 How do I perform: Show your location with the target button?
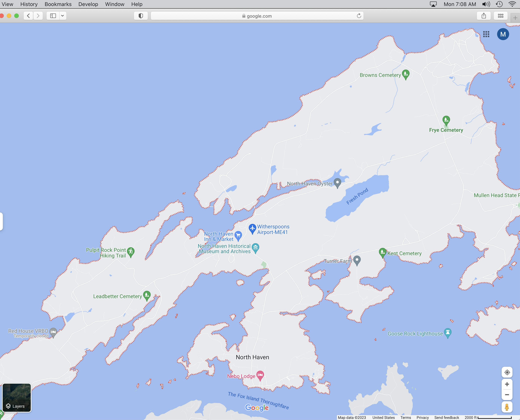[x=507, y=372]
